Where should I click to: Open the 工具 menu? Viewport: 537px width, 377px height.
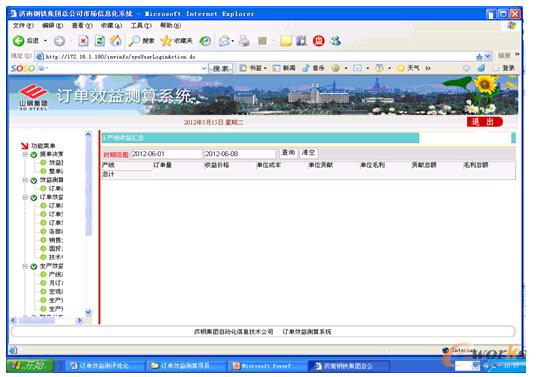141,26
